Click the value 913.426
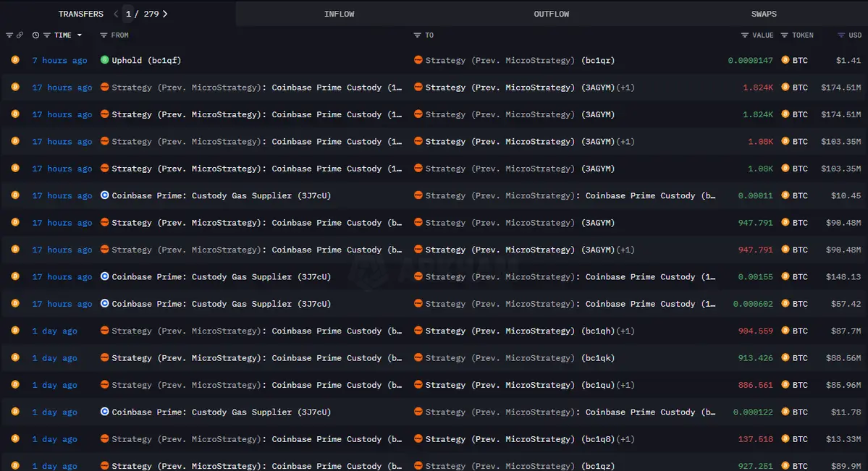Screen dimensions: 868x471 tap(755, 358)
